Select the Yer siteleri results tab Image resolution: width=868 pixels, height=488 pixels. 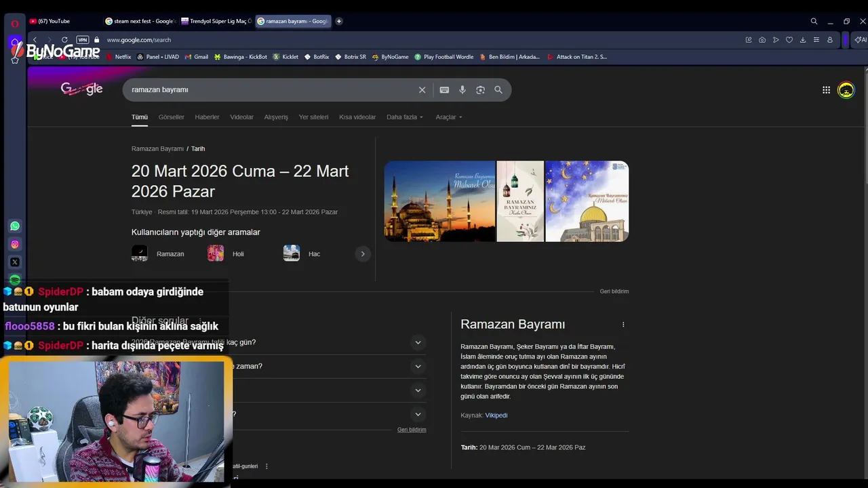[x=313, y=117]
